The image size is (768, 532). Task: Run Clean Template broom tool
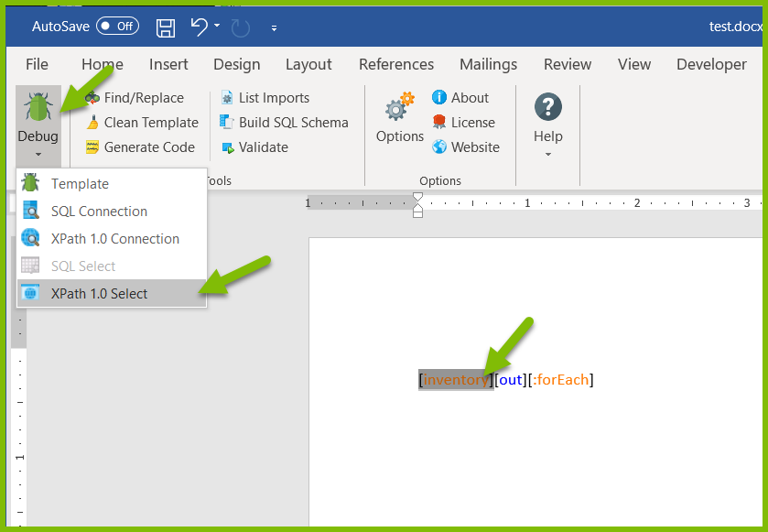pos(142,123)
